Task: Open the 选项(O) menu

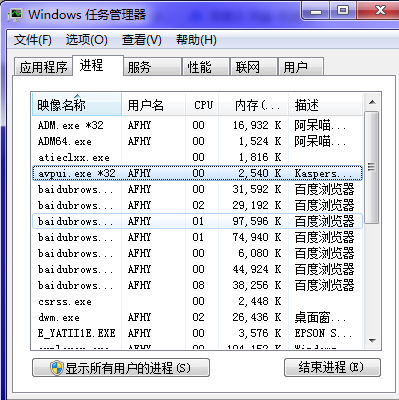Action: [87, 40]
